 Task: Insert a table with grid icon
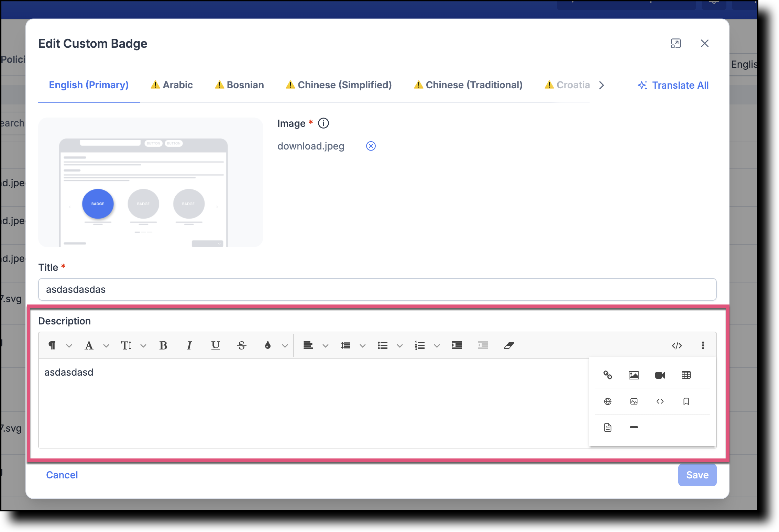(686, 375)
